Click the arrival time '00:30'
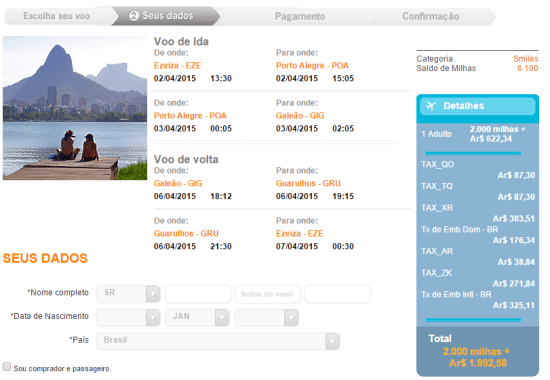Image resolution: width=550 pixels, height=380 pixels. (x=343, y=247)
